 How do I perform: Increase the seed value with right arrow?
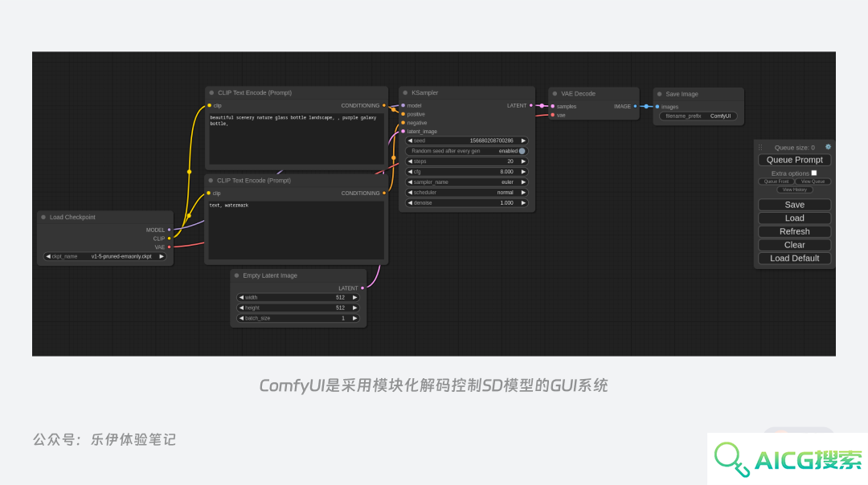pos(523,141)
